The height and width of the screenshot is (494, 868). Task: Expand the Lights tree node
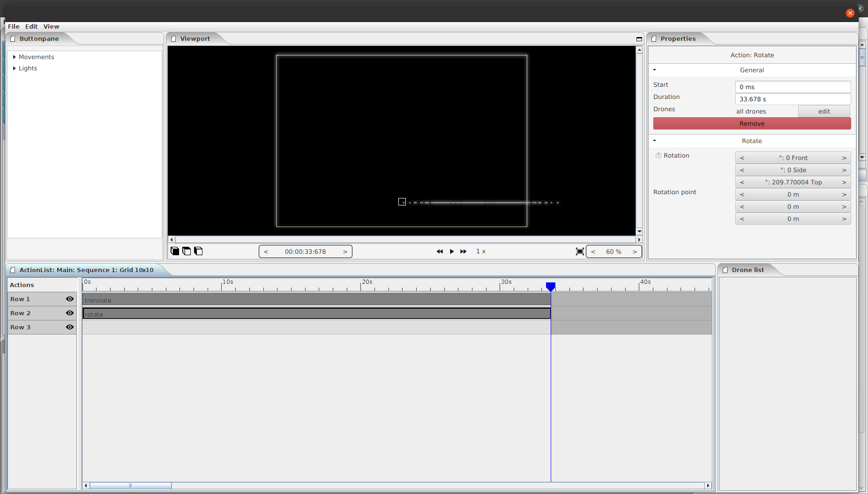point(14,68)
